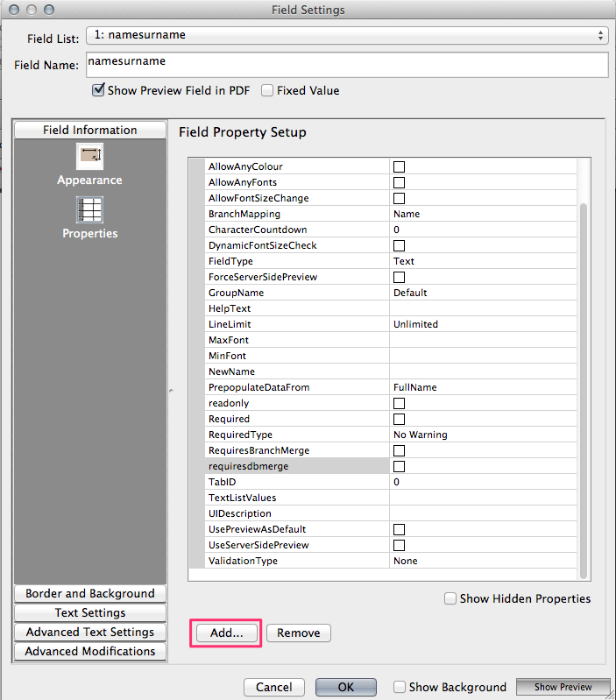Viewport: 616px width, 700px height.
Task: Open the Advanced Modifications section
Action: pyautogui.click(x=90, y=651)
